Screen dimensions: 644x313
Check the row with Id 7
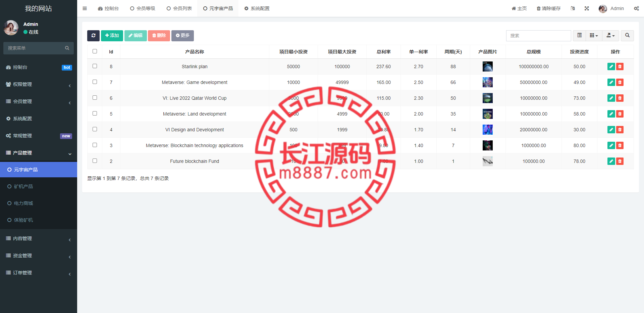click(x=95, y=82)
